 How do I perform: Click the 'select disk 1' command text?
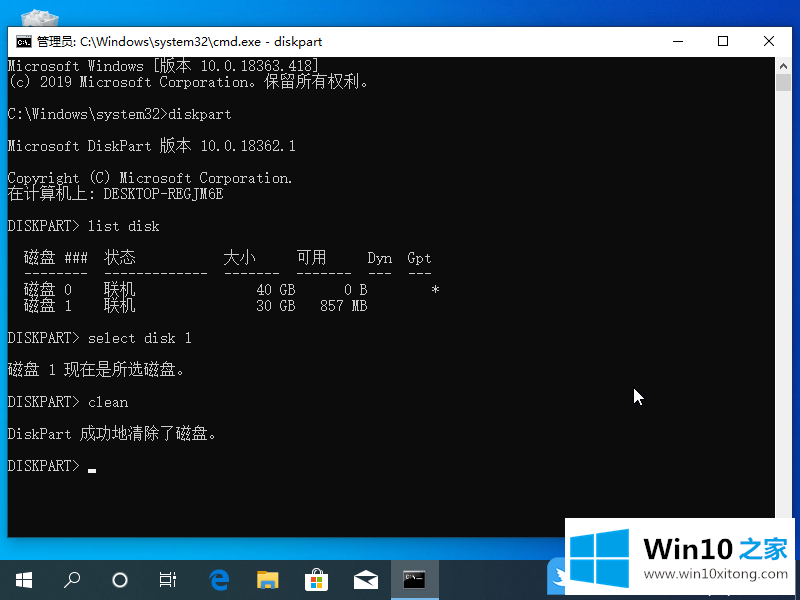pyautogui.click(x=140, y=338)
